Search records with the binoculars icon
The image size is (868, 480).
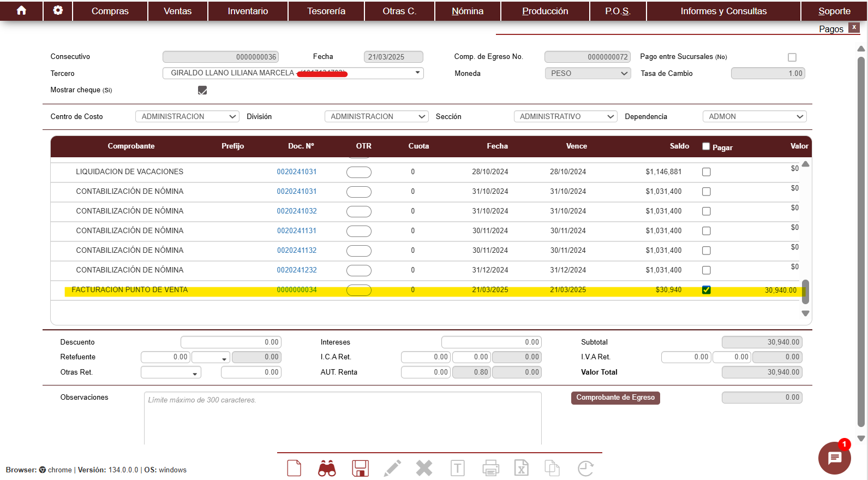click(327, 468)
